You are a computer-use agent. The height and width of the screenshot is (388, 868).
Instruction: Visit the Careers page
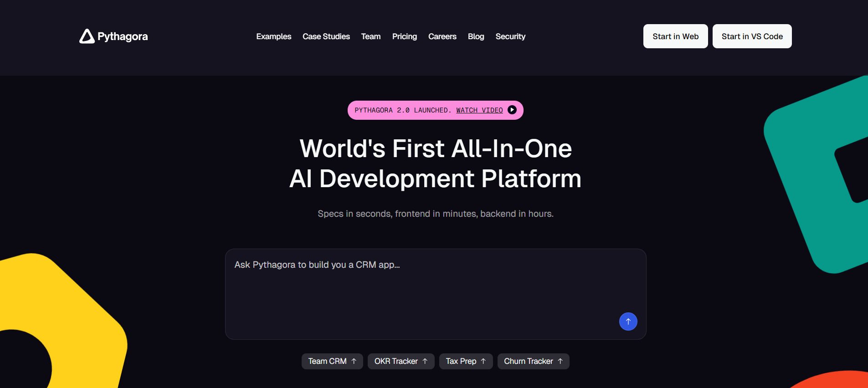[x=442, y=36]
